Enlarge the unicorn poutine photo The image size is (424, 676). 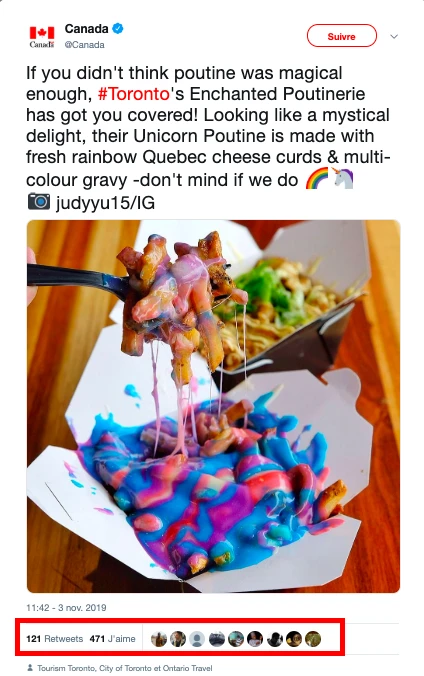coord(214,406)
